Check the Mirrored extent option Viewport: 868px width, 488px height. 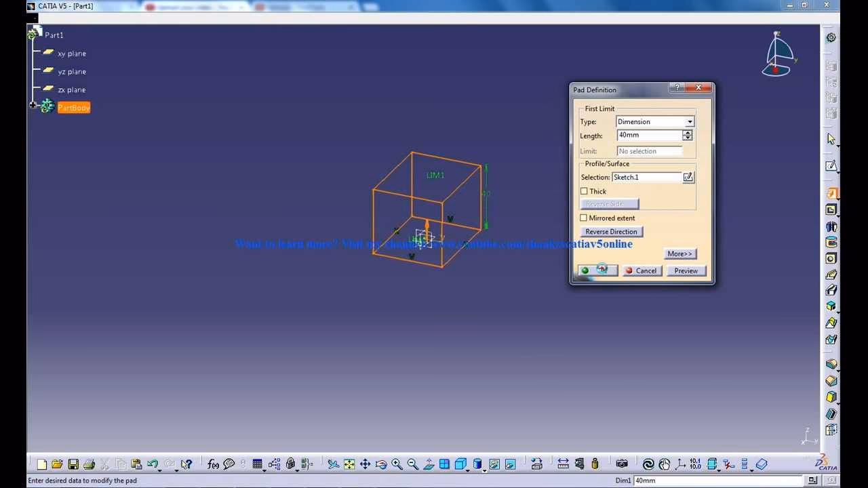583,218
